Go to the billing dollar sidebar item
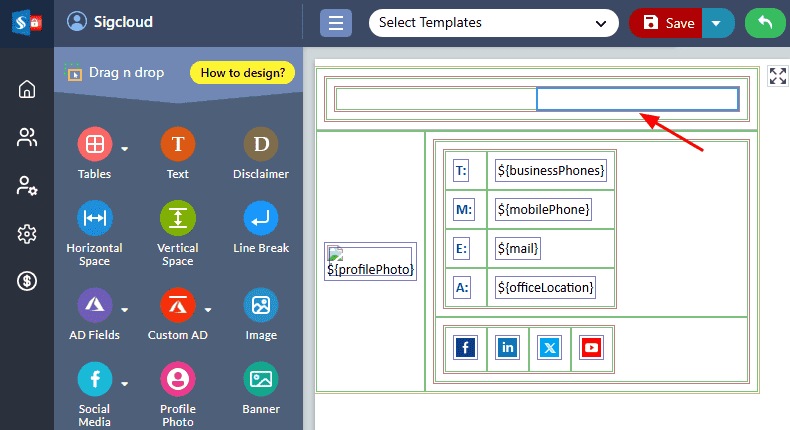Screen dimensions: 790x430 tap(27, 282)
